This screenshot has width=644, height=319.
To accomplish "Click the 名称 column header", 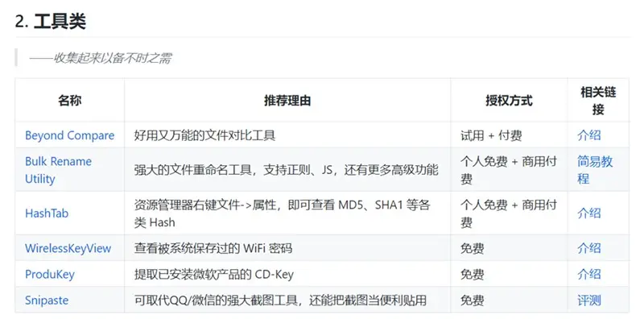I will pos(69,101).
